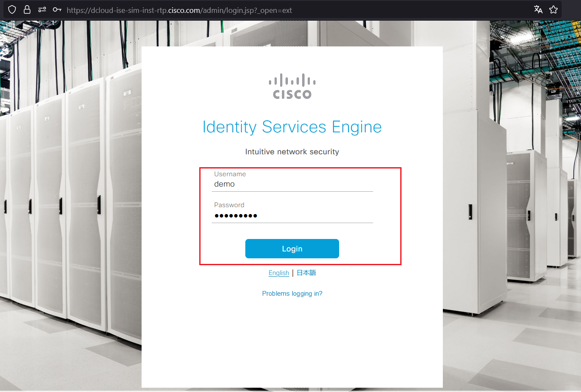Click the red highlighted login form border

pos(300,168)
